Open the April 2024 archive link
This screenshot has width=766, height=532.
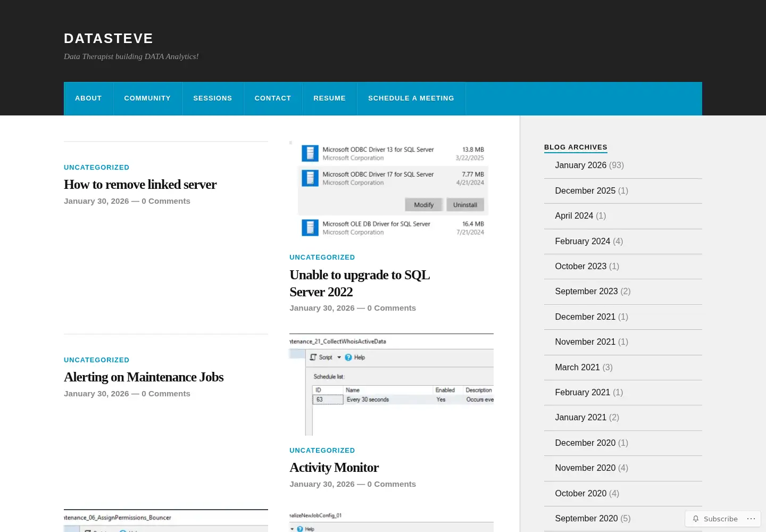pos(574,216)
